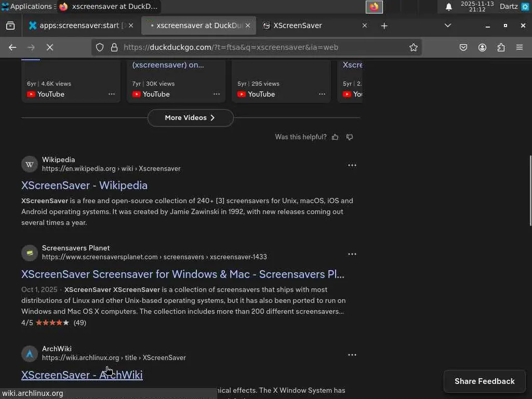Click the 4/5 star rating
The height and width of the screenshot is (399, 532).
(54, 323)
